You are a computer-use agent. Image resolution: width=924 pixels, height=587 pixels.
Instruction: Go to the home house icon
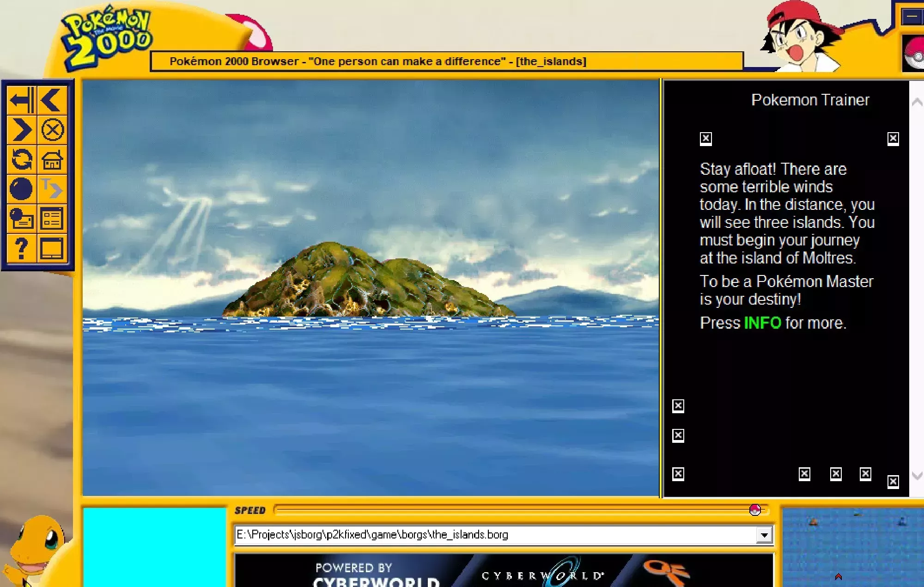[x=52, y=160]
